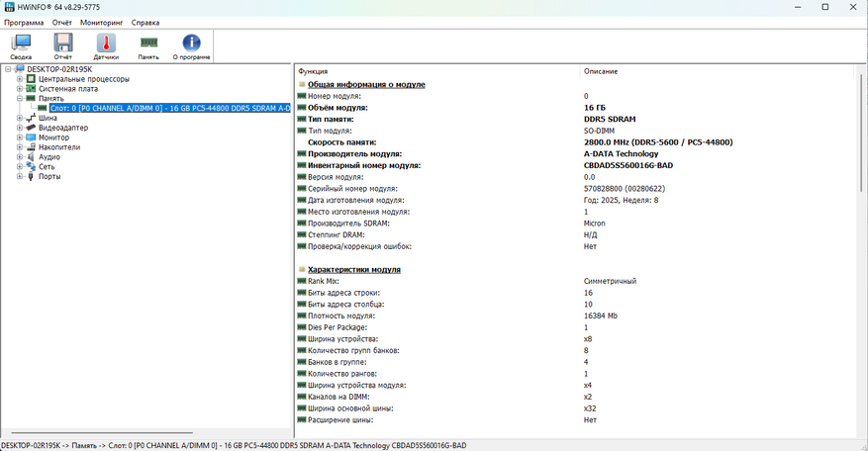Expand the Шина tree node
Viewport: 868px width, 451px height.
click(x=20, y=118)
